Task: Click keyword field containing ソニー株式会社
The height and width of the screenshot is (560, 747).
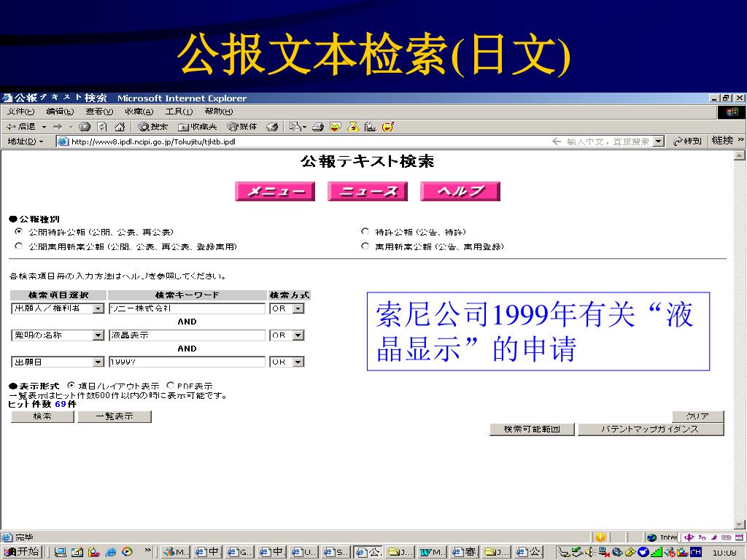Action: point(187,308)
